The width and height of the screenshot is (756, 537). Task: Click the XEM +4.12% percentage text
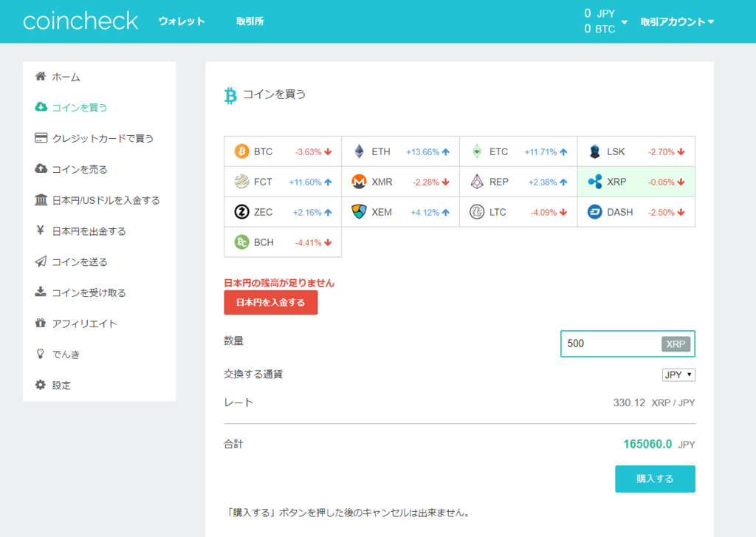(x=425, y=212)
